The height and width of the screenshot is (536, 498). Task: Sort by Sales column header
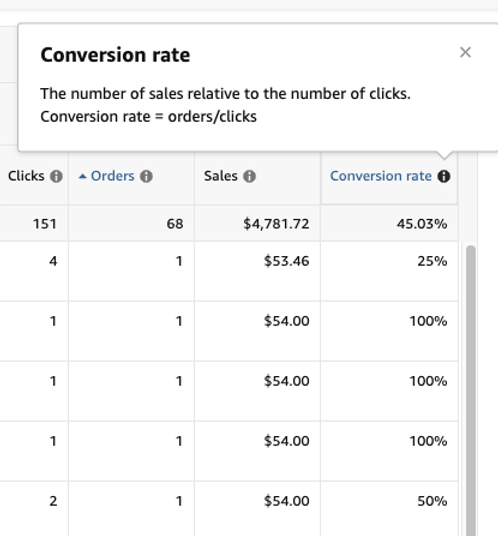click(x=220, y=176)
